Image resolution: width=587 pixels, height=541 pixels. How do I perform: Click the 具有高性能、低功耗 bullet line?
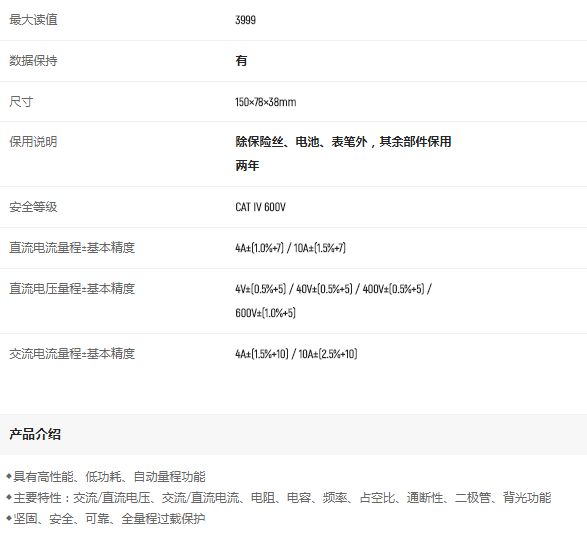(x=106, y=477)
